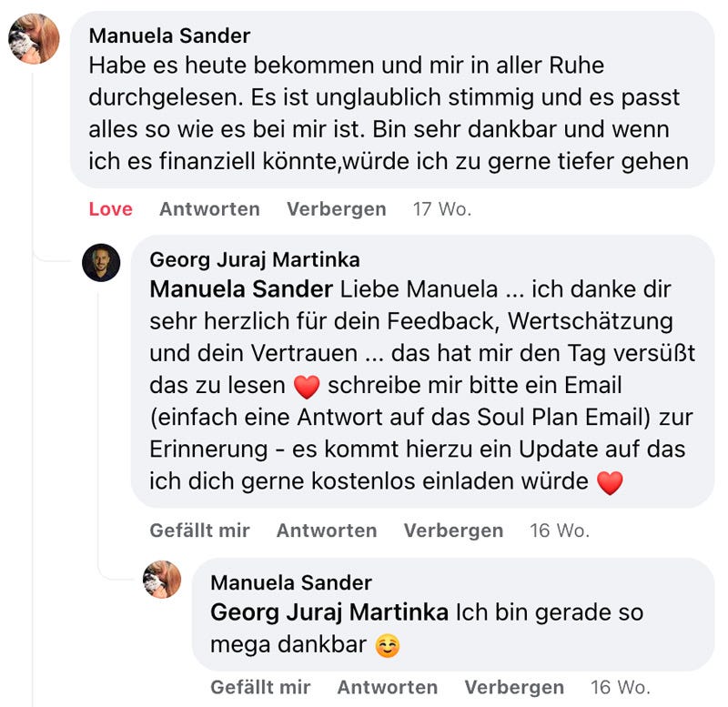Click Manuela Sander's avatar on the top comment
The height and width of the screenshot is (707, 728).
pyautogui.click(x=34, y=39)
